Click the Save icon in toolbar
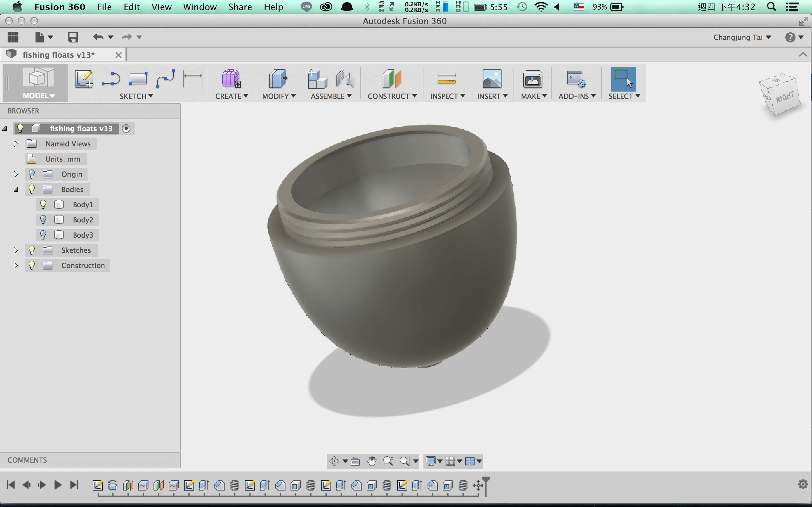The image size is (812, 507). click(x=73, y=37)
